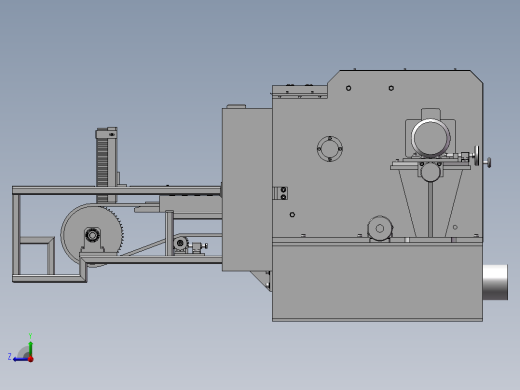Screen dimensions: 520x390
Task: Select the two-bolt bracket on housing left edge
Action: pyautogui.click(x=280, y=193)
